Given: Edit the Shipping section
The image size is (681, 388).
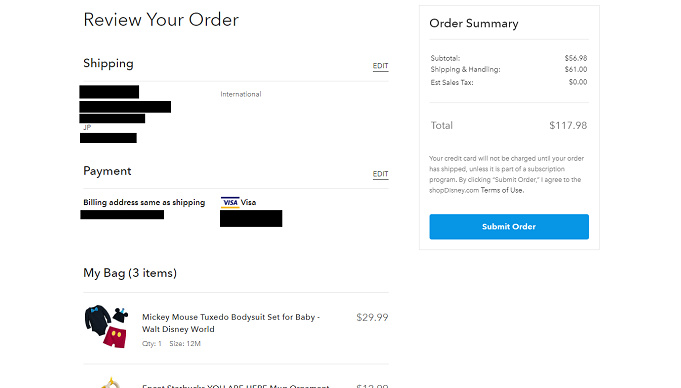Looking at the screenshot, I should click(380, 66).
